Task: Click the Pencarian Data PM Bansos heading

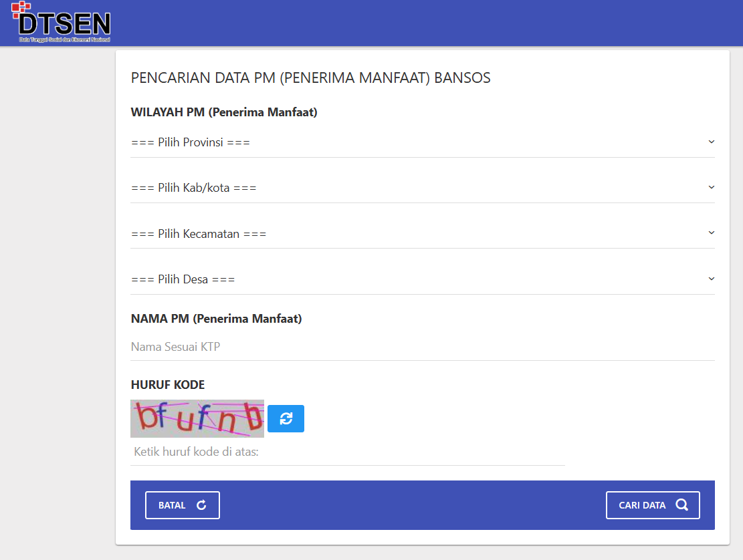Action: click(310, 78)
